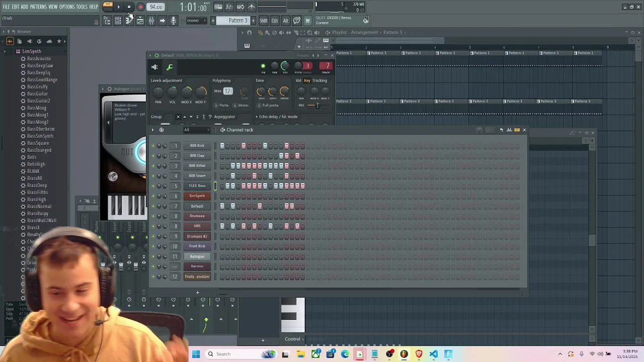Image resolution: width=644 pixels, height=362 pixels.
Task: Open the FILE menu
Action: pos(6,7)
